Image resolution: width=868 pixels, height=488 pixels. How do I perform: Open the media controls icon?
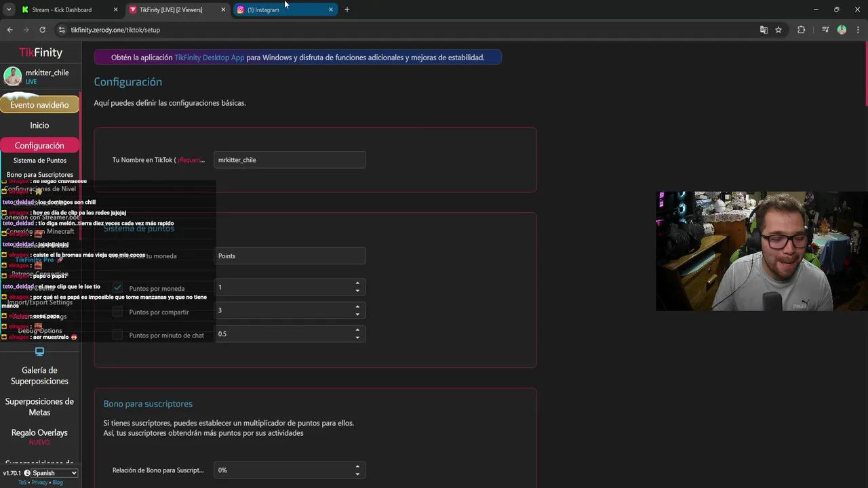tap(825, 30)
